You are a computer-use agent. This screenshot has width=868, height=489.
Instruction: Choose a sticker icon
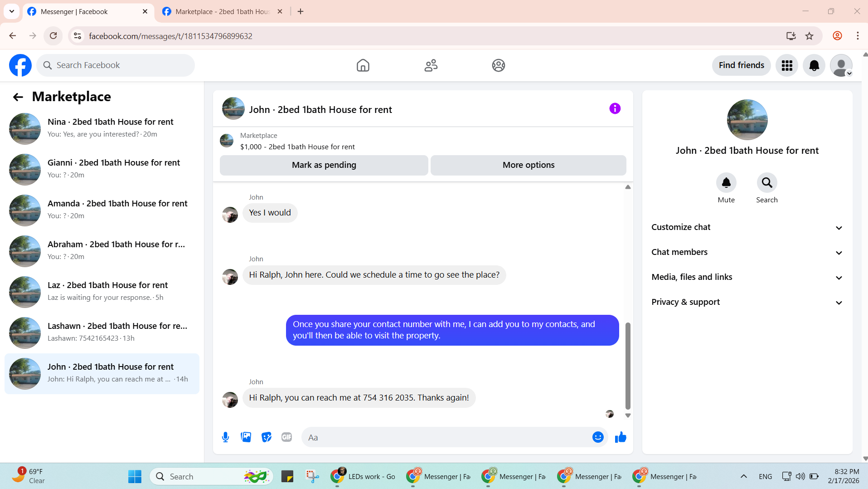266,437
